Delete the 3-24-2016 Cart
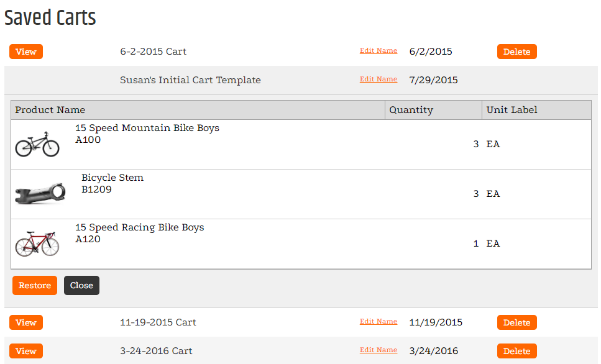 (x=516, y=351)
